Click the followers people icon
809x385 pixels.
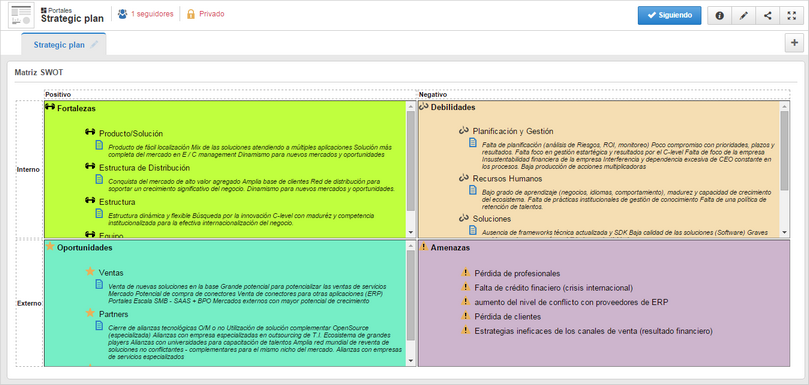click(x=122, y=14)
